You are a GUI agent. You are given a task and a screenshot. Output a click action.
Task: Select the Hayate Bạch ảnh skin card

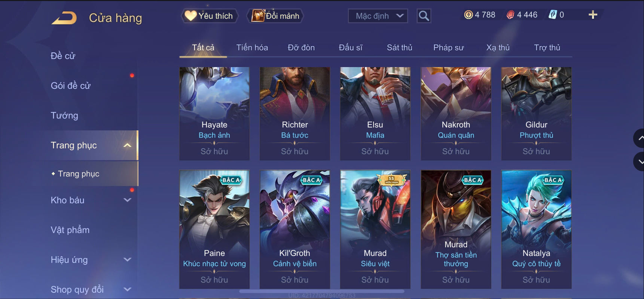tap(214, 114)
